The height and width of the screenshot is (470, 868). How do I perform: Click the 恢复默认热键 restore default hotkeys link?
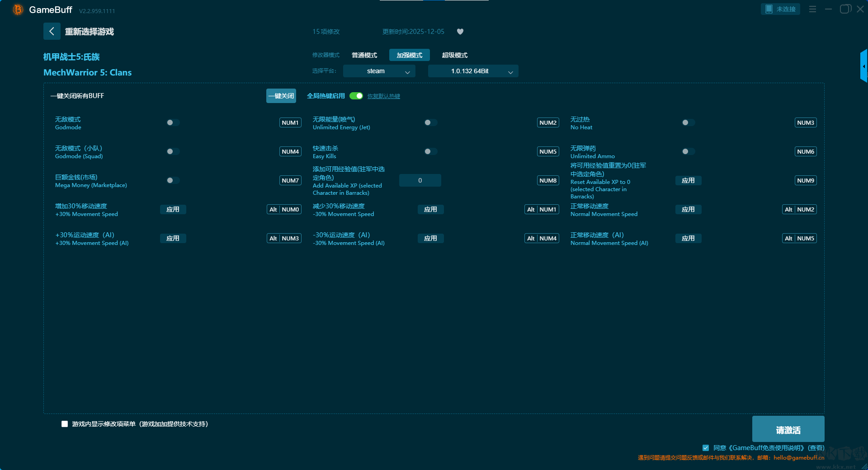[383, 96]
